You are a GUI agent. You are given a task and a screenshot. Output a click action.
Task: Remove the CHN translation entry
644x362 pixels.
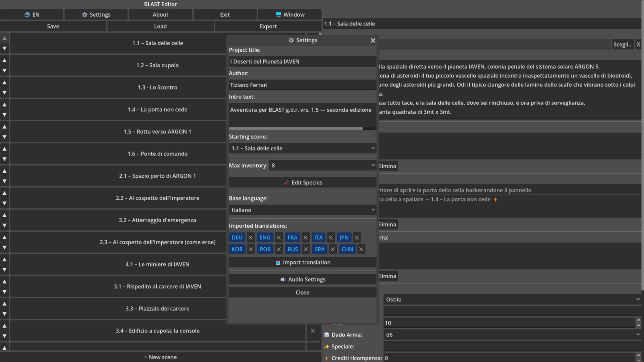(361, 249)
